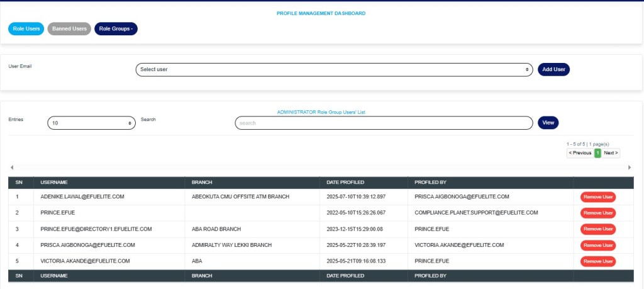Sort by USERNAME column header
644x289 pixels.
click(x=54, y=183)
